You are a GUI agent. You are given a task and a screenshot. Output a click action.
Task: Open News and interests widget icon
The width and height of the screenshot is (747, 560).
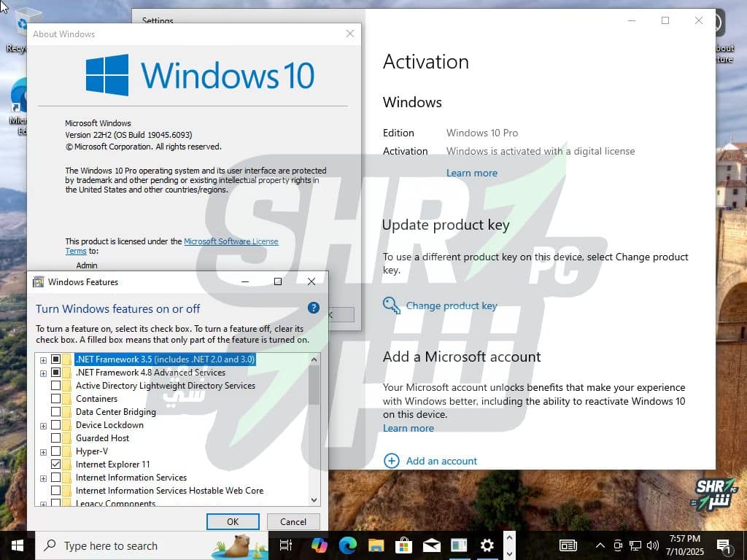click(x=568, y=545)
